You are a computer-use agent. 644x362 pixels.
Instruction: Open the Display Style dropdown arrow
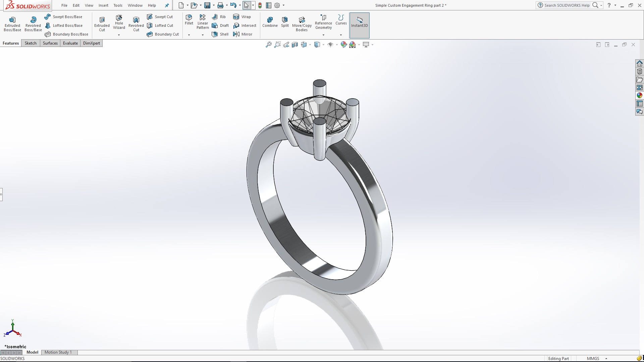pos(323,44)
